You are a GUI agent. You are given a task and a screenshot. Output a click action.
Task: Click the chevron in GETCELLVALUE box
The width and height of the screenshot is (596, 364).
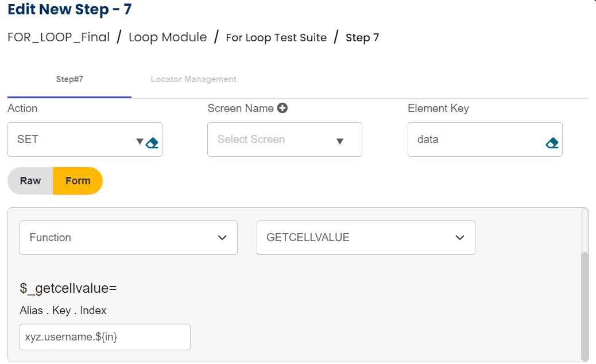click(459, 238)
